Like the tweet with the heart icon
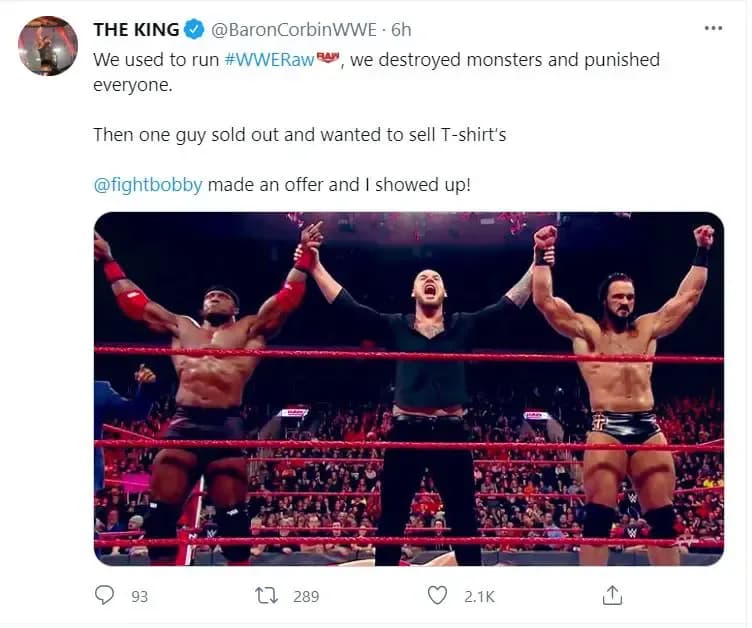 [437, 595]
